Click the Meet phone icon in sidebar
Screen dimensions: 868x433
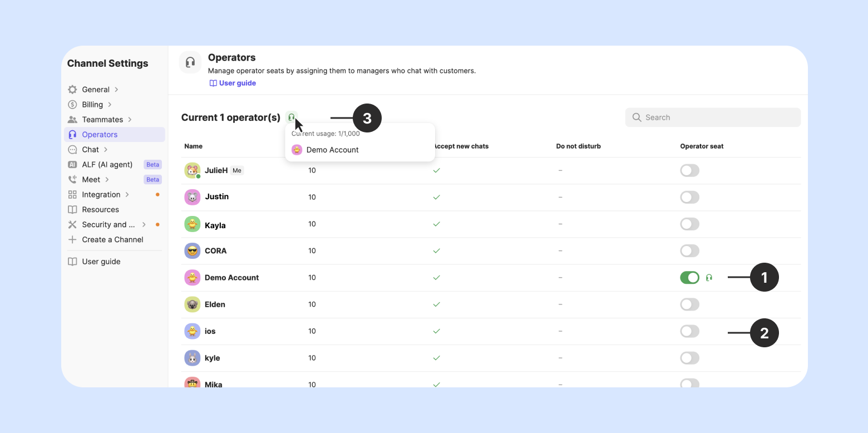(72, 180)
